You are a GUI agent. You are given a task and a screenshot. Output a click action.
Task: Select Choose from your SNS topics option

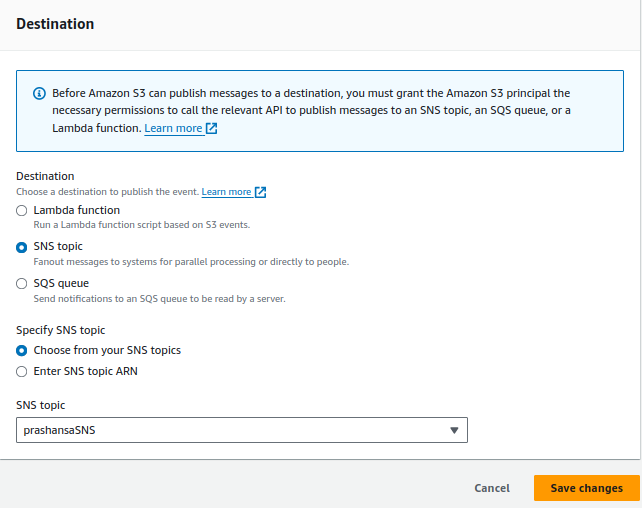coord(21,351)
